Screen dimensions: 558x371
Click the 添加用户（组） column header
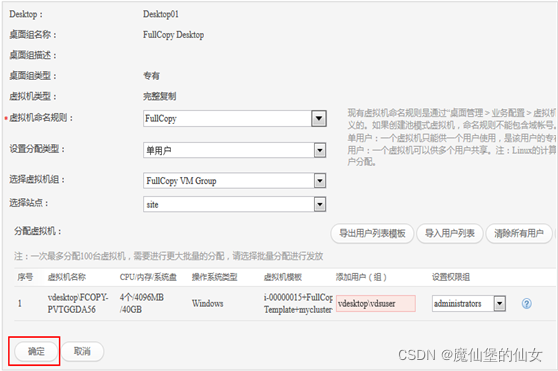point(361,277)
